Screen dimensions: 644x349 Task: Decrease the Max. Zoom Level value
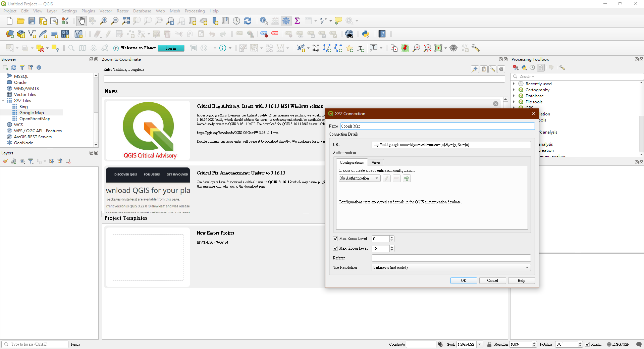[x=392, y=250]
